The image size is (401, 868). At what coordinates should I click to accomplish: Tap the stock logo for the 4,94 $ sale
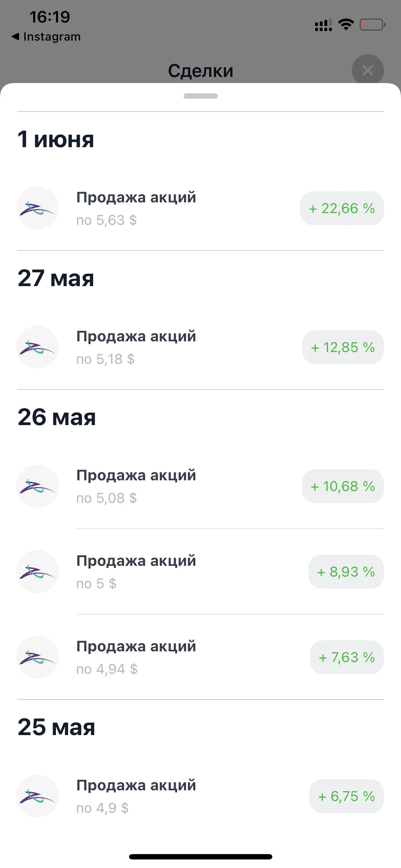point(37,657)
